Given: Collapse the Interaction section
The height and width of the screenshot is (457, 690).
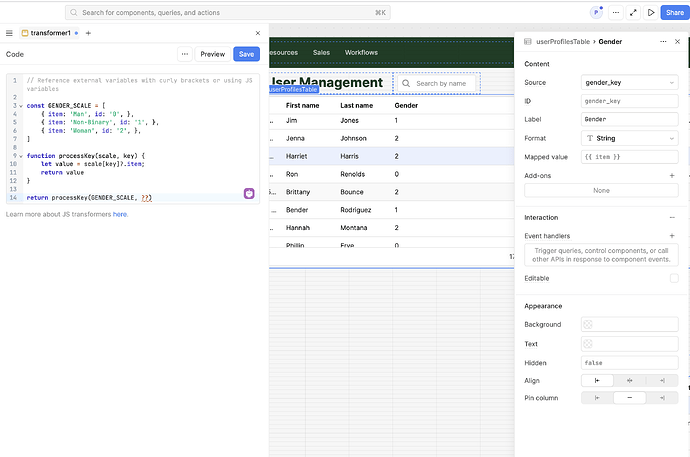Looking at the screenshot, I should (x=672, y=217).
